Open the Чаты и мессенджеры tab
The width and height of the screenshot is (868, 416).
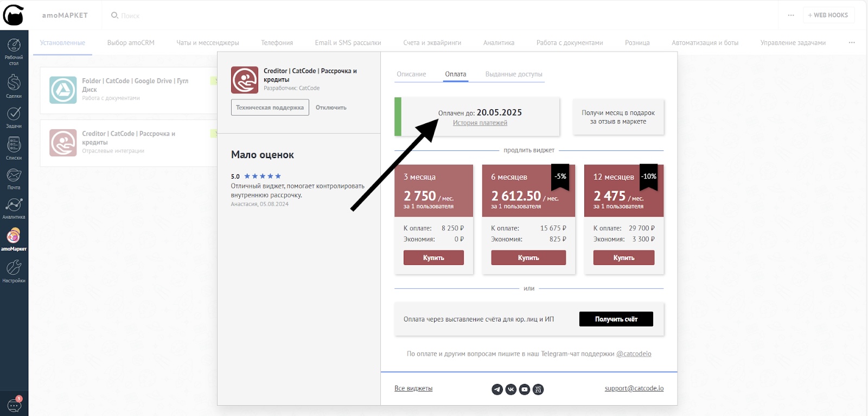pyautogui.click(x=207, y=42)
